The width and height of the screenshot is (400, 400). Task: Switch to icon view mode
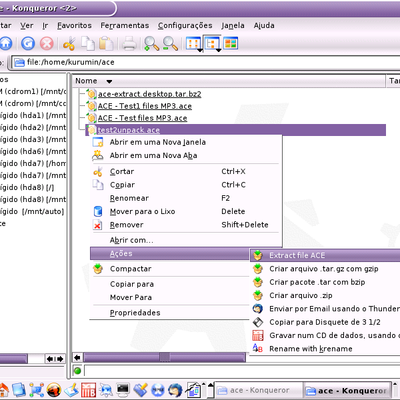(x=193, y=43)
